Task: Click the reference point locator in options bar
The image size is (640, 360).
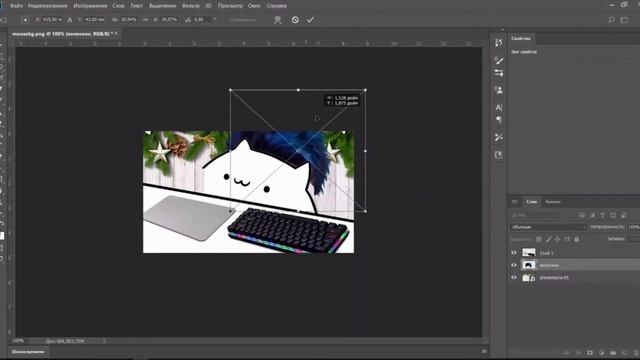Action: (x=25, y=20)
